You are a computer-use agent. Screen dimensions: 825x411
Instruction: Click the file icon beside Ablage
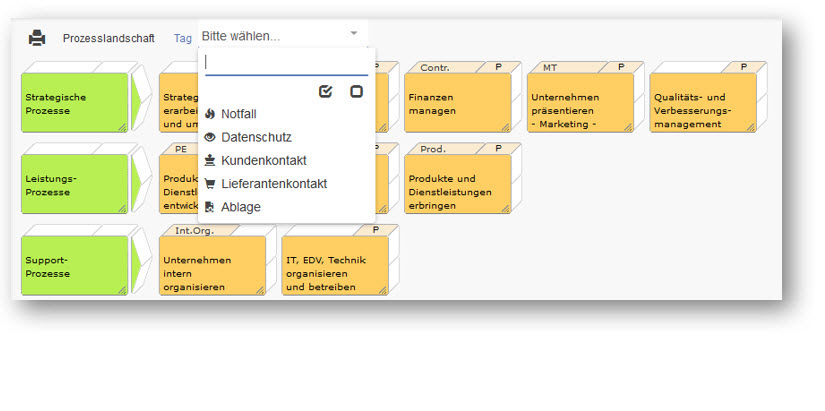tap(210, 207)
